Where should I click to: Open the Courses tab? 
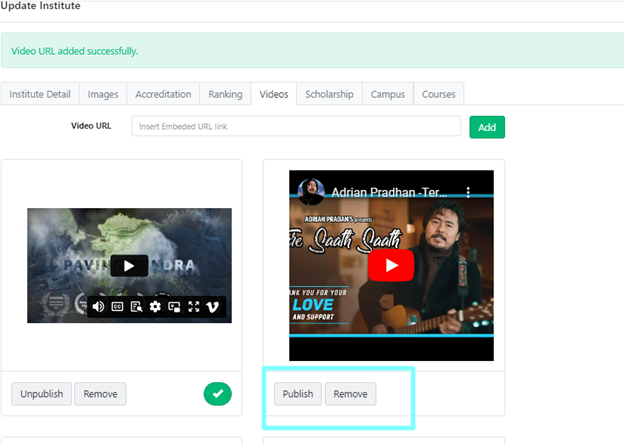(x=439, y=94)
